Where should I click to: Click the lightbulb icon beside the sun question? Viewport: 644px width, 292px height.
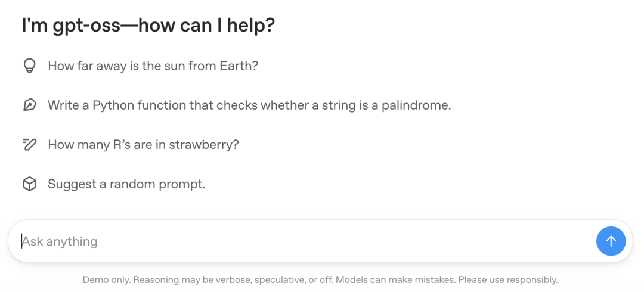pos(30,66)
